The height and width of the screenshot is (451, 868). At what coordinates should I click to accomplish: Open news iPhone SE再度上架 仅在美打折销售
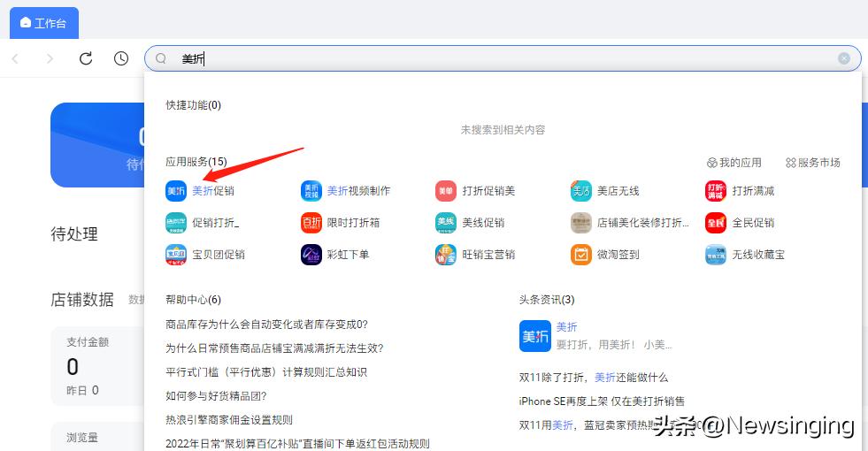point(602,401)
